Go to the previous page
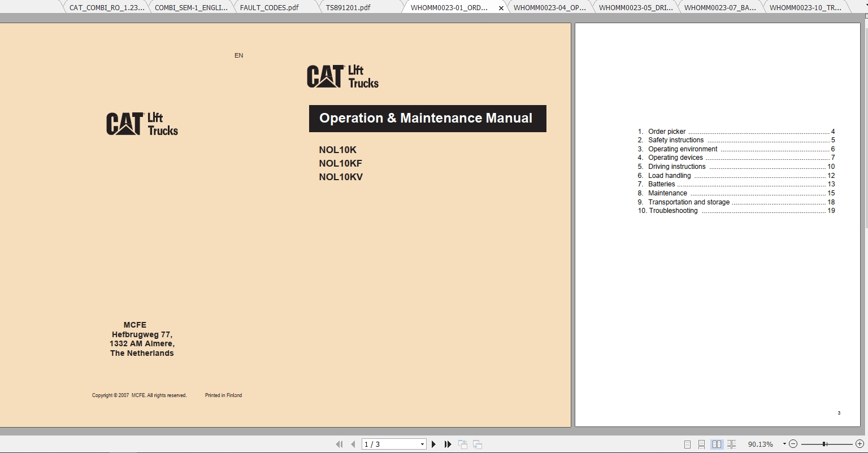Viewport: 868px width, 453px height. coord(353,444)
